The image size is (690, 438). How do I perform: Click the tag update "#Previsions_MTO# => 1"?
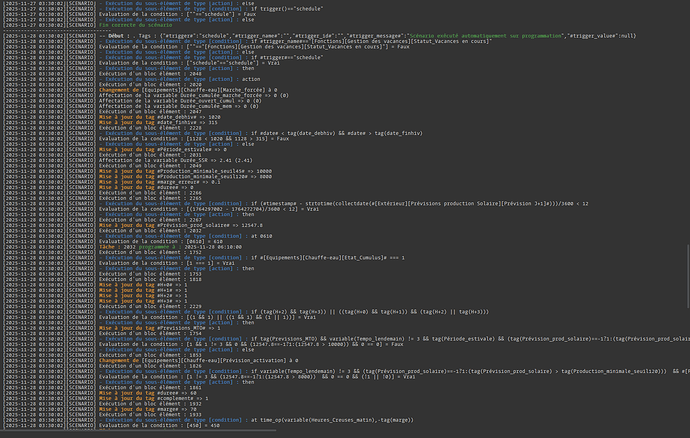click(x=160, y=328)
